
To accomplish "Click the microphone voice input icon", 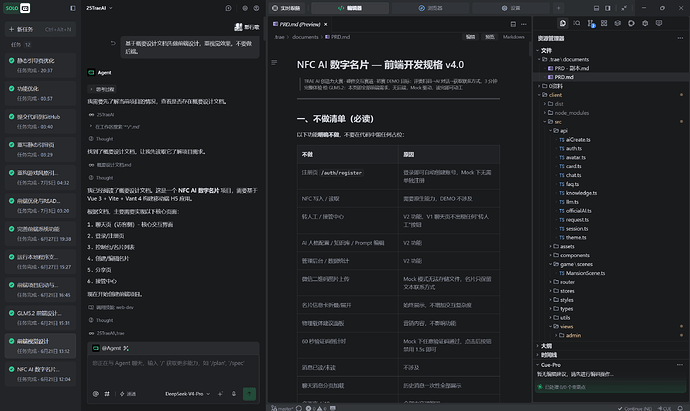I will [234, 394].
